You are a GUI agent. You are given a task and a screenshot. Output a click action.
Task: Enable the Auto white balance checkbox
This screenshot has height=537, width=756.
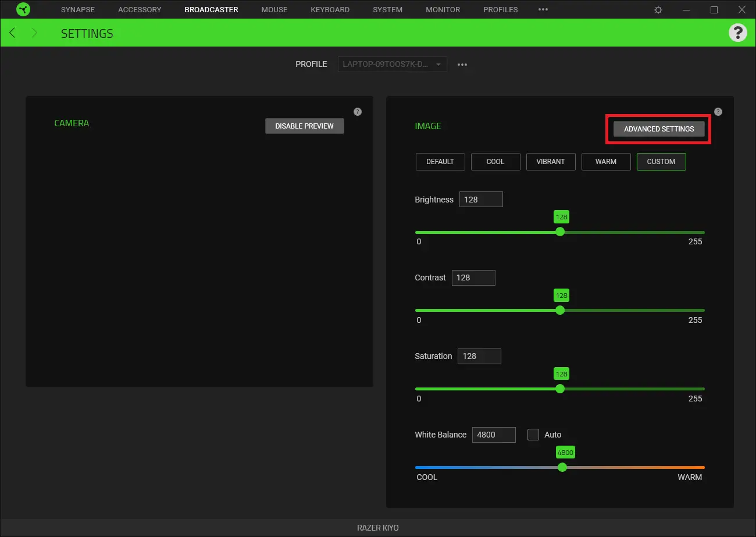coord(533,434)
